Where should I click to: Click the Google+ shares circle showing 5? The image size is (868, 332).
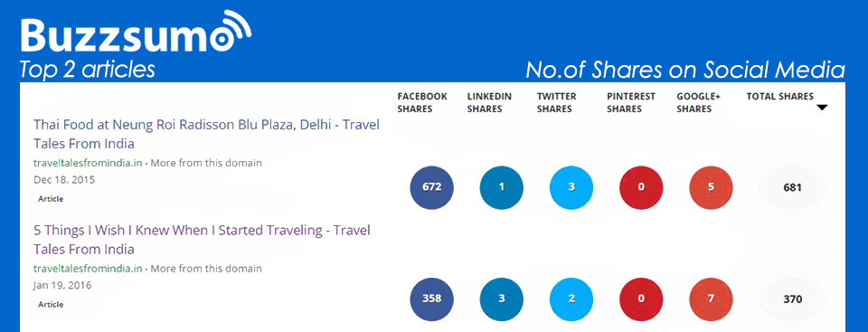711,187
